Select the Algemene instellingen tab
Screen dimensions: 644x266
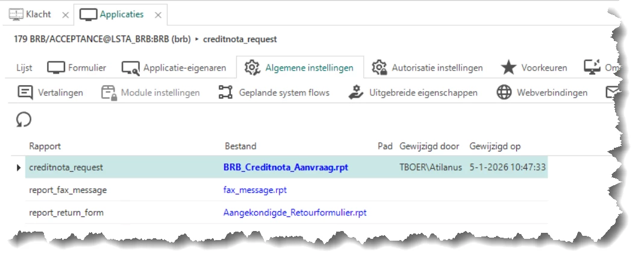(299, 68)
